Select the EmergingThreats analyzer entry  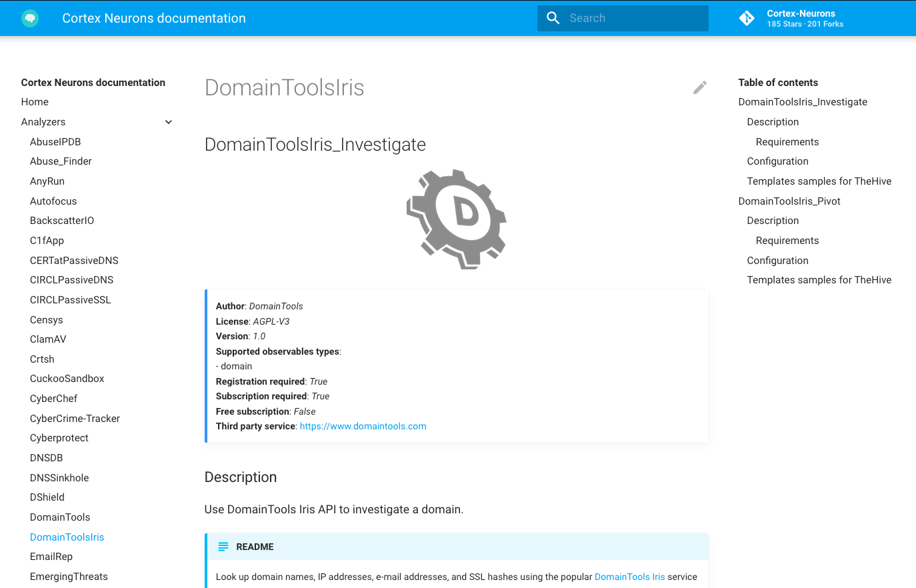click(x=69, y=577)
